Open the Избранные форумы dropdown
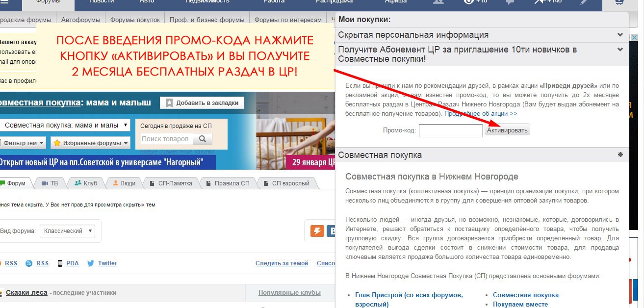The width and height of the screenshot is (644, 308). coord(91,143)
